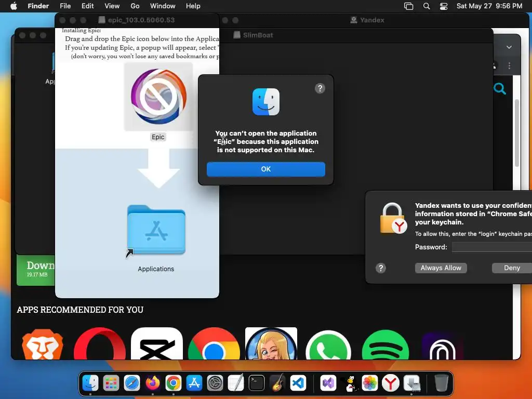This screenshot has height=399, width=532.
Task: Open the Apple menu
Action: pos(14,6)
